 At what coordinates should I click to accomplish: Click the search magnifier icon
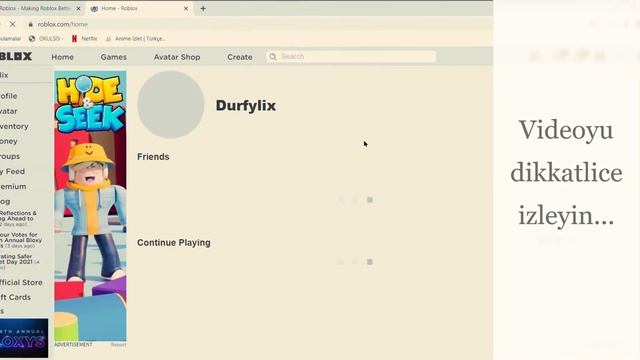[x=273, y=56]
